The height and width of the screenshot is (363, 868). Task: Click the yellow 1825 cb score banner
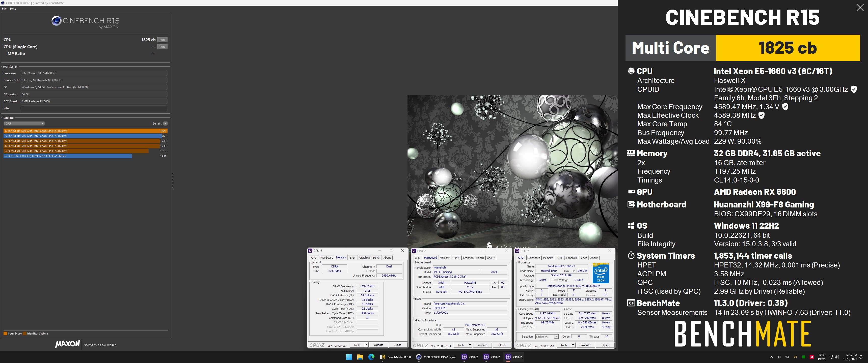click(x=788, y=48)
